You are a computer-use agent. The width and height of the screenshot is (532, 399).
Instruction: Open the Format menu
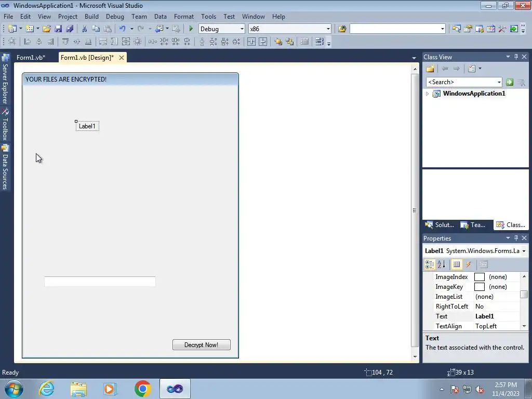(x=184, y=16)
